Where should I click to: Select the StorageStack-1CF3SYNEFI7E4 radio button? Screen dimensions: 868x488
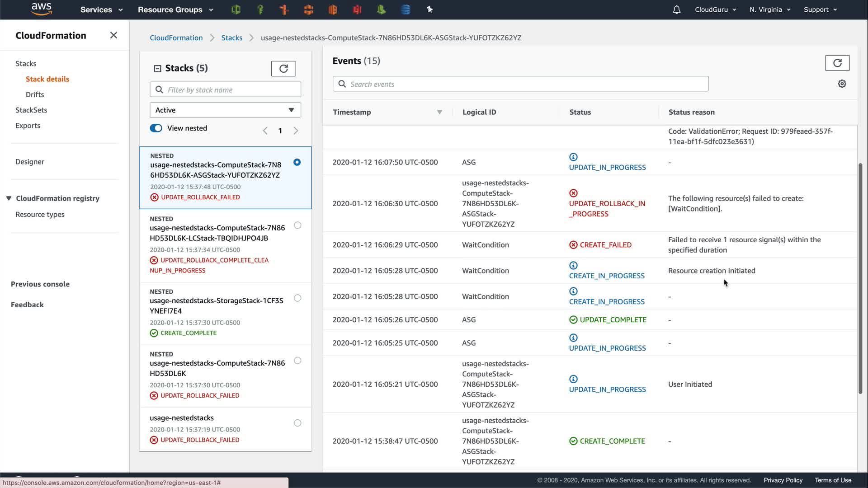coord(297,298)
